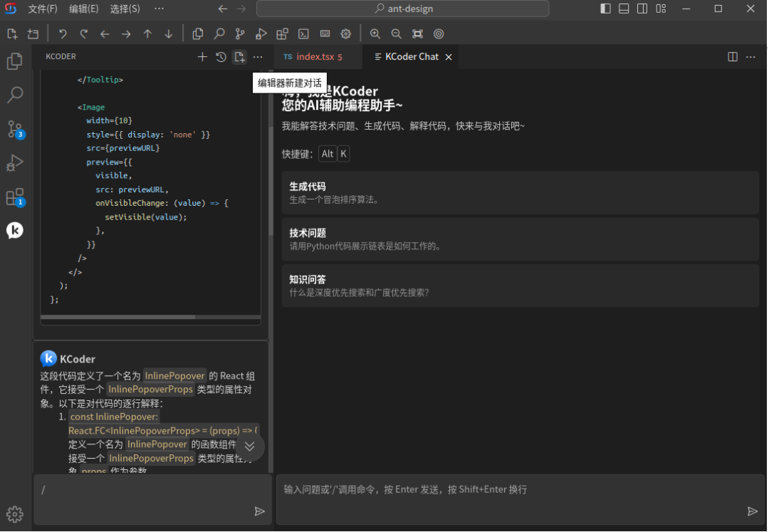The width and height of the screenshot is (769, 532).
Task: Click the vertical scrollbar of the KCoder sidebar
Action: click(270, 180)
